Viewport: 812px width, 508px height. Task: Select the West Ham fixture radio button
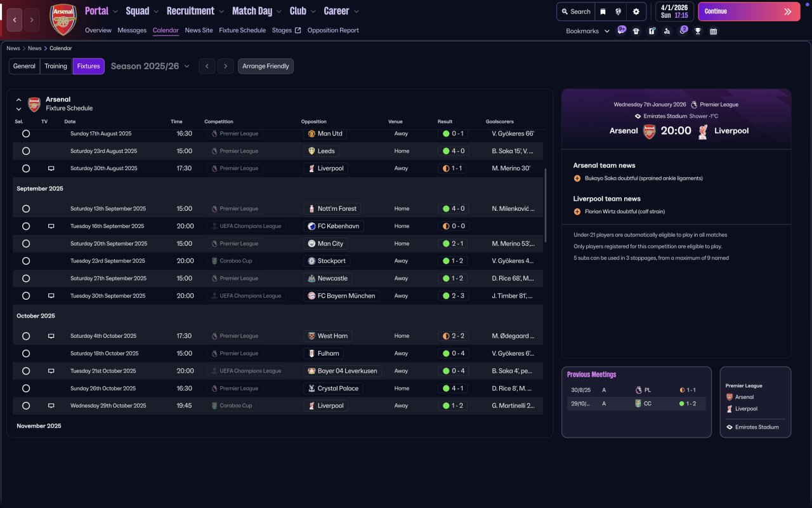(26, 336)
